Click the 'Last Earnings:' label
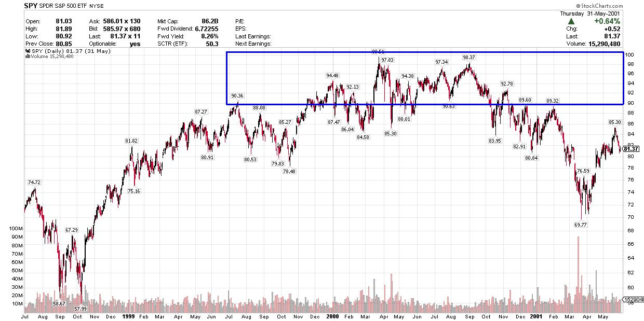This screenshot has width=644, height=321. click(x=252, y=36)
